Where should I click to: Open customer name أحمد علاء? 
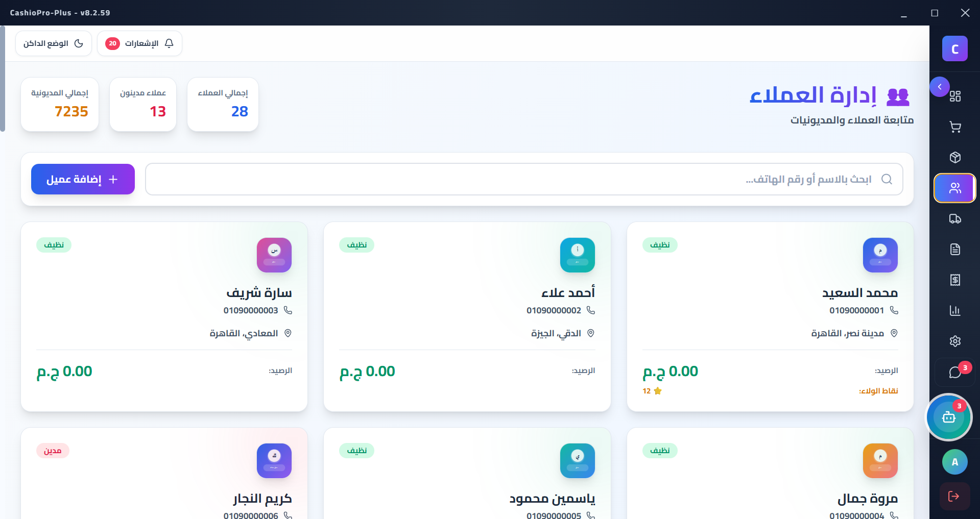click(568, 292)
